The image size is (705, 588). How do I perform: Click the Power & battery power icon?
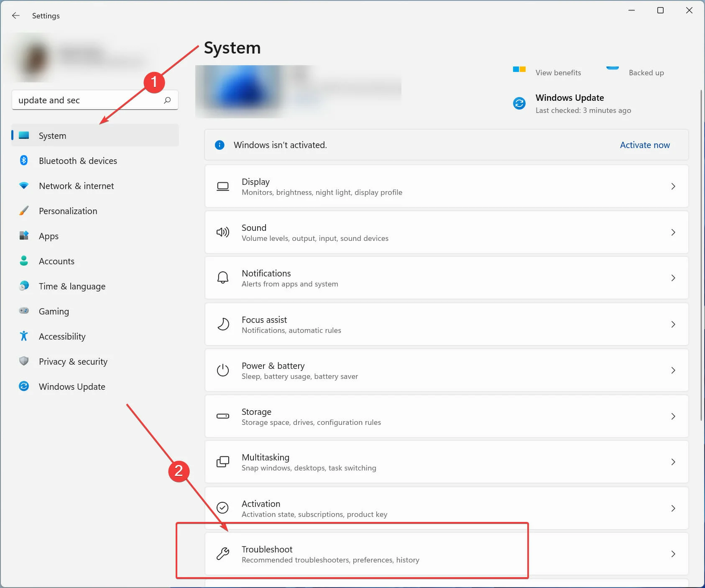point(223,370)
